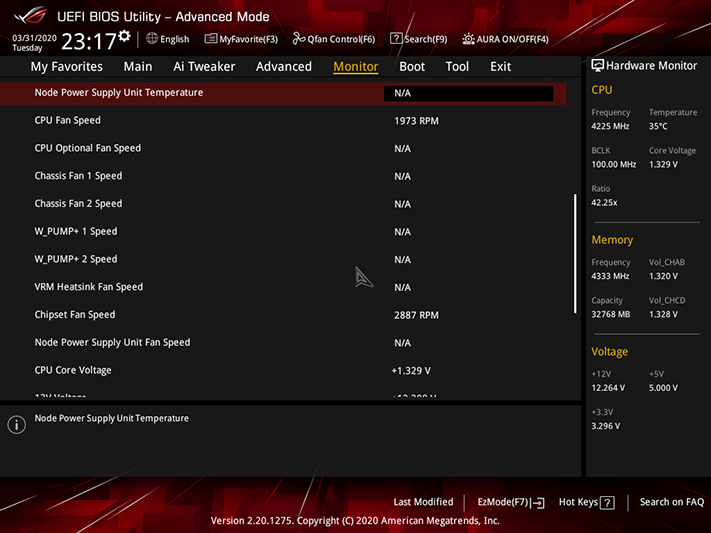Image resolution: width=711 pixels, height=533 pixels.
Task: Click the Search question mark icon
Action: pyautogui.click(x=396, y=39)
